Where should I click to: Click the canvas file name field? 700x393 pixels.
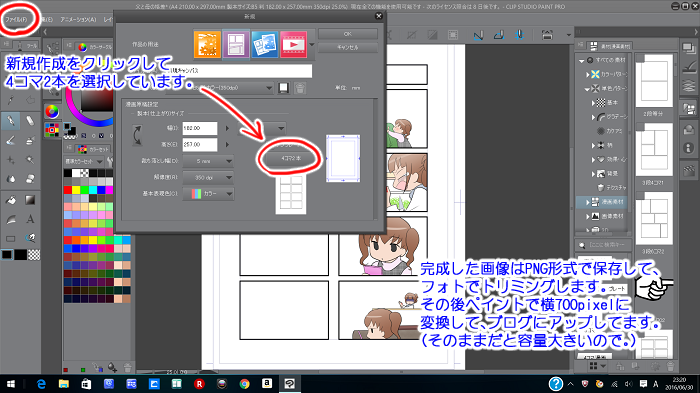239,71
